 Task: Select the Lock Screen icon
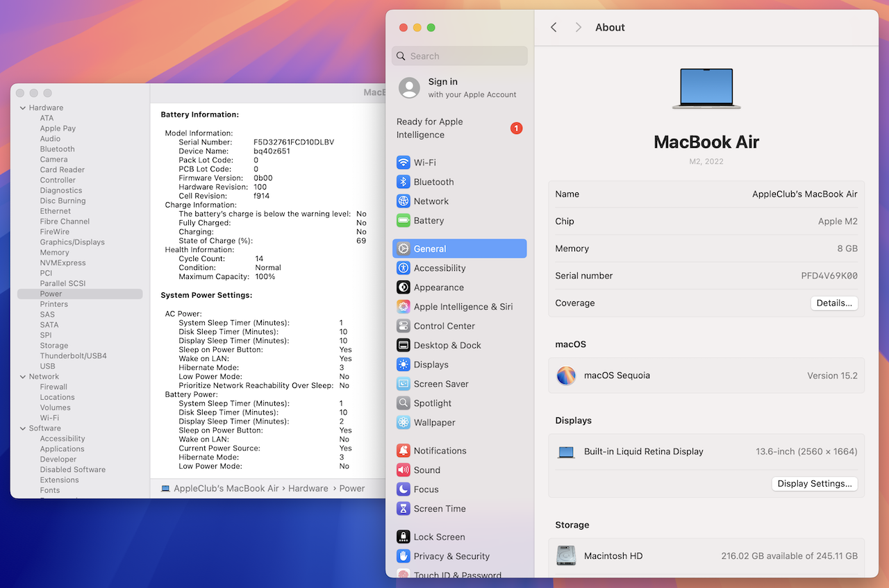tap(404, 537)
